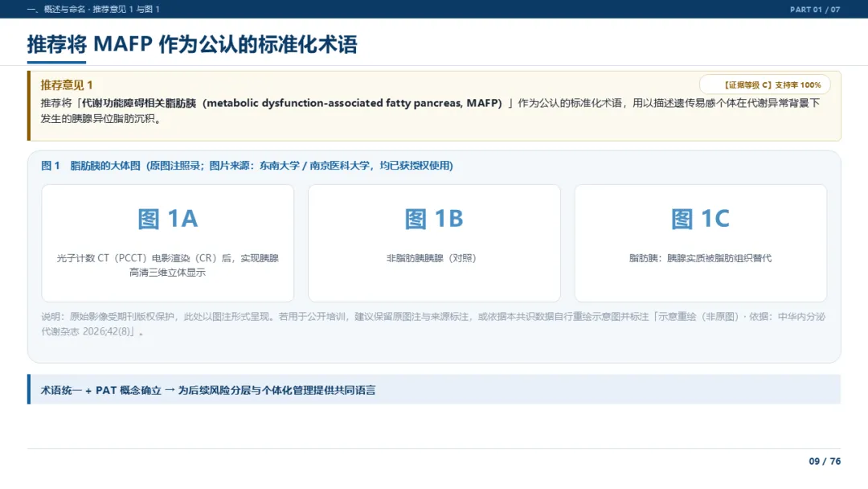Click the large 图 1B label

tap(434, 219)
